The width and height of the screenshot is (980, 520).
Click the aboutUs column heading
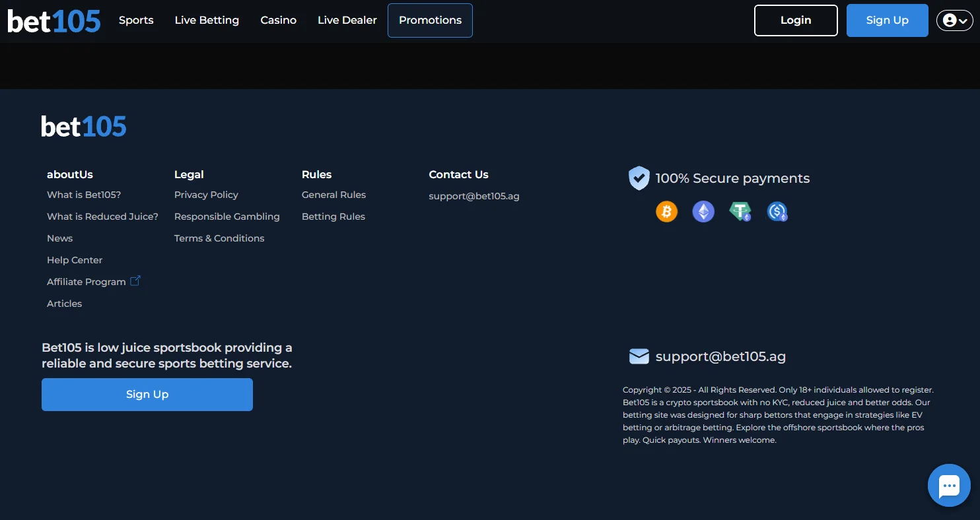[x=70, y=174]
